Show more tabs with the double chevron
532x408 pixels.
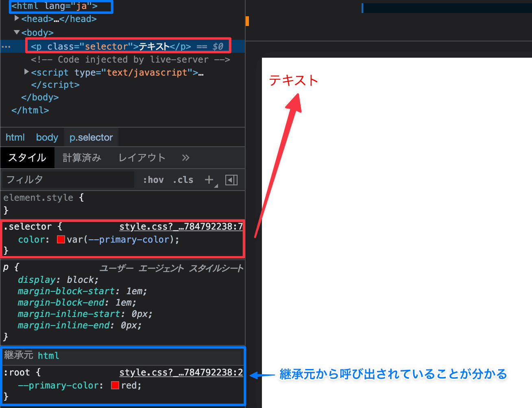pyautogui.click(x=185, y=158)
